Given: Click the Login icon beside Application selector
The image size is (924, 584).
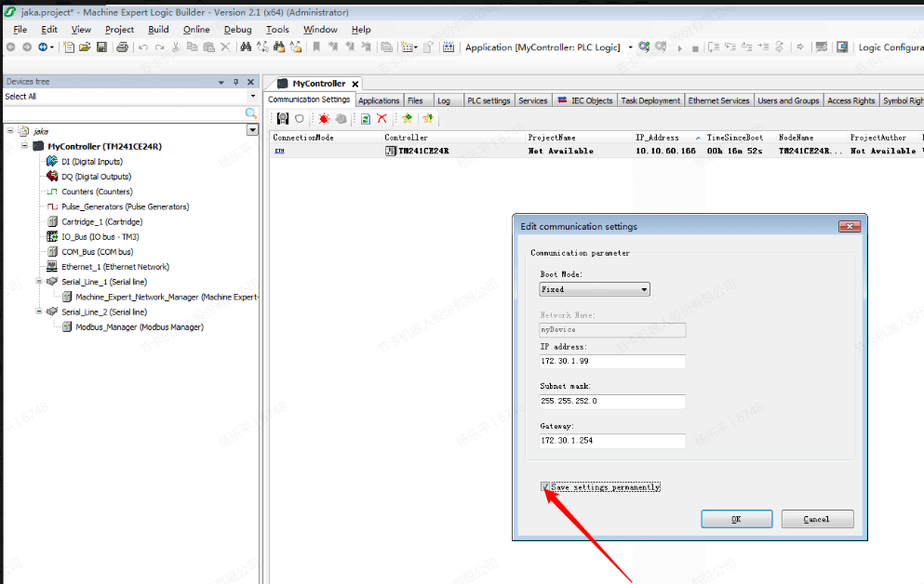Looking at the screenshot, I should click(644, 47).
